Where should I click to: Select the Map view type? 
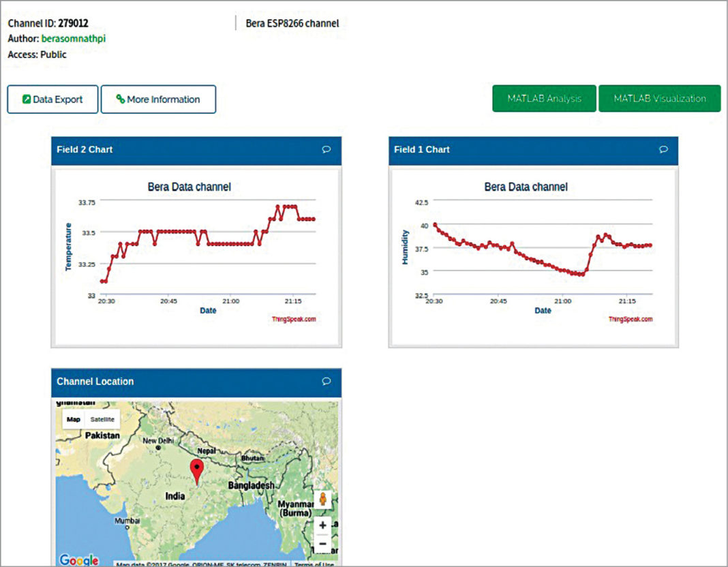pyautogui.click(x=73, y=419)
